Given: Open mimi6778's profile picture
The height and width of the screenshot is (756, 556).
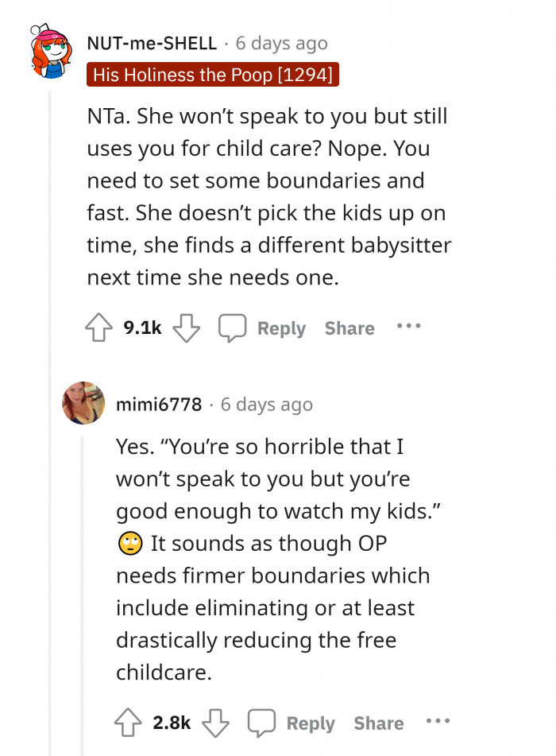Looking at the screenshot, I should (x=83, y=403).
